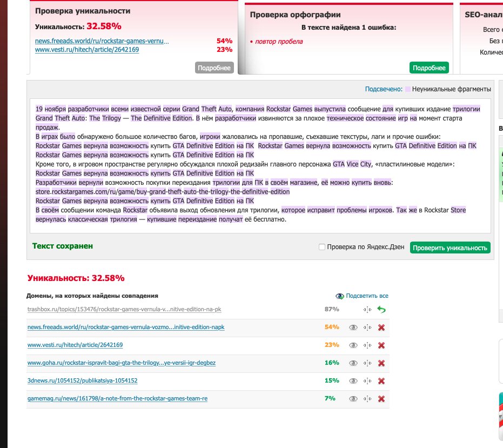Click the В тексте найдена 1 ошибка message
This screenshot has height=448, width=503.
pyautogui.click(x=348, y=28)
